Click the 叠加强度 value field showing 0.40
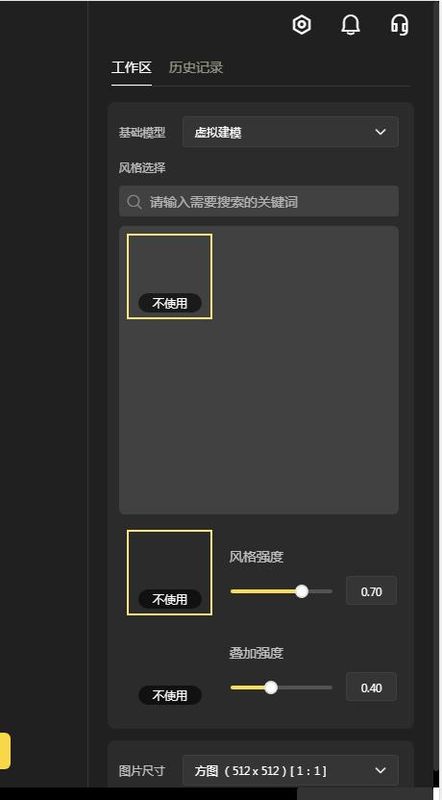 click(x=372, y=687)
